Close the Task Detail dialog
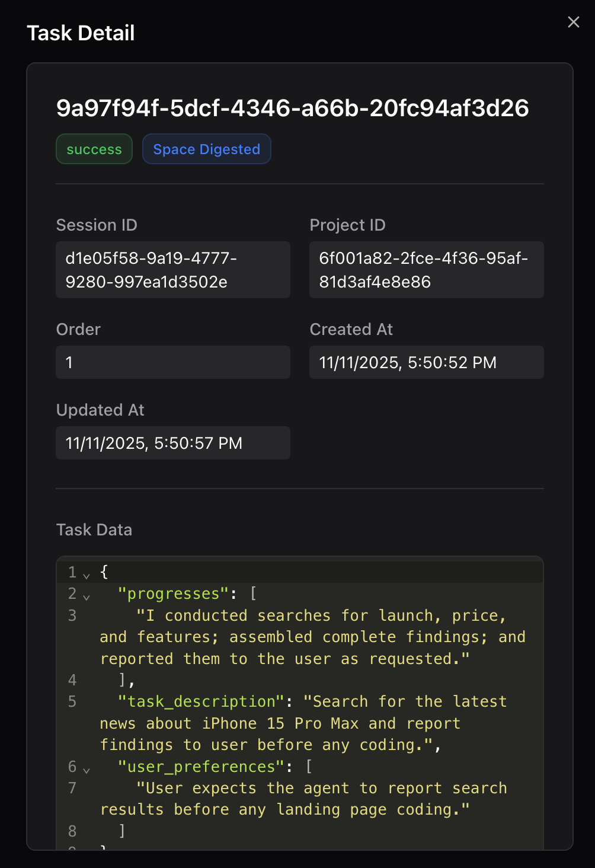This screenshot has height=868, width=595. tap(573, 22)
